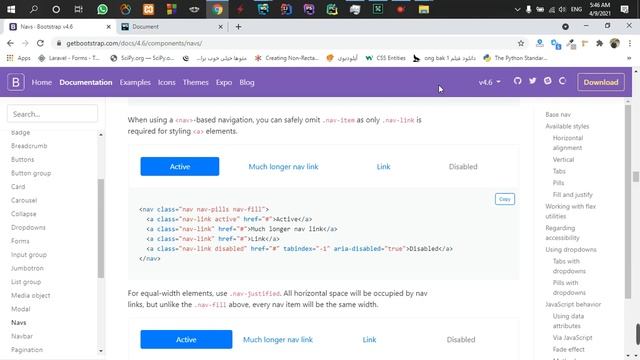Image resolution: width=640 pixels, height=360 pixels.
Task: Open Bootstrap Slack icon link
Action: [x=548, y=81]
